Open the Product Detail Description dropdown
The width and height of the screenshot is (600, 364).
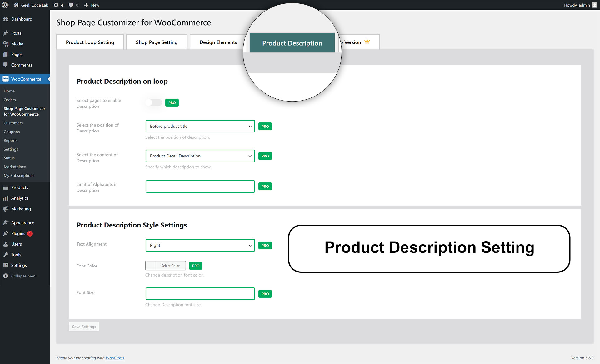[x=200, y=156]
